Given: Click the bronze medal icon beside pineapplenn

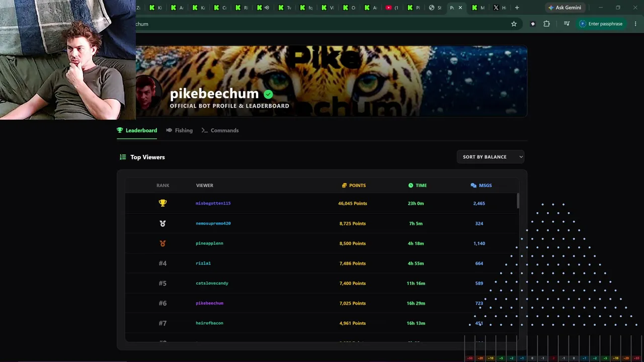Looking at the screenshot, I should [x=163, y=243].
